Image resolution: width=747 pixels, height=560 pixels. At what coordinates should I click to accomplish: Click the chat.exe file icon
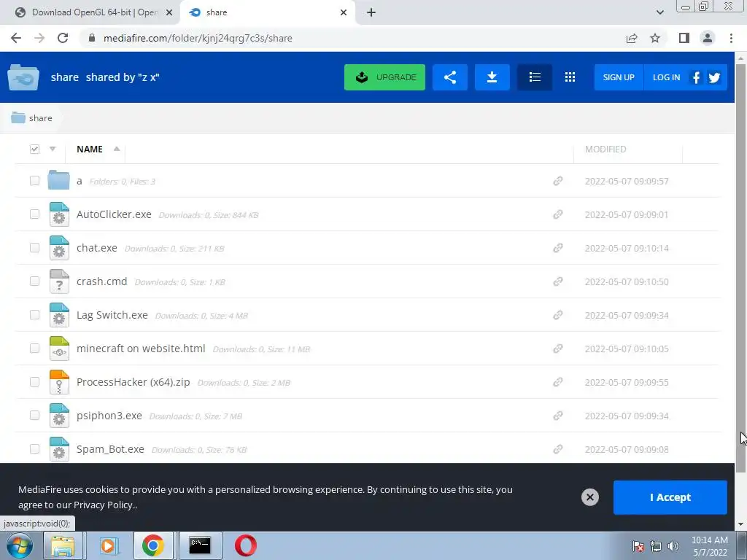click(59, 248)
